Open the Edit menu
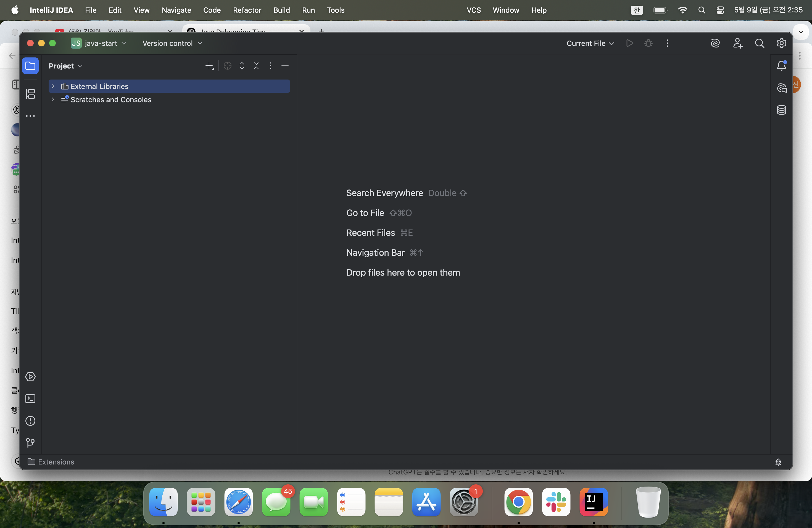This screenshot has height=528, width=812. (x=115, y=10)
